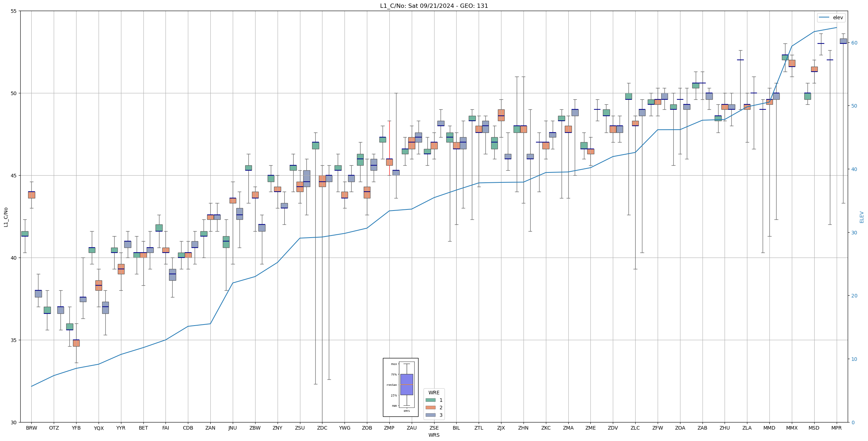
Task: Click the 'JNU' station tick label
Action: tap(233, 428)
